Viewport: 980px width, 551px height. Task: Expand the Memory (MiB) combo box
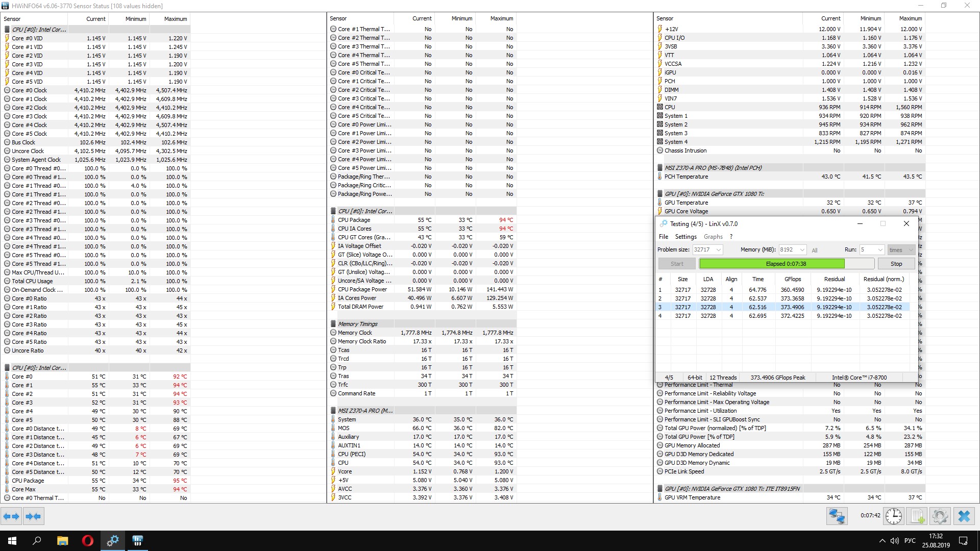pos(802,249)
